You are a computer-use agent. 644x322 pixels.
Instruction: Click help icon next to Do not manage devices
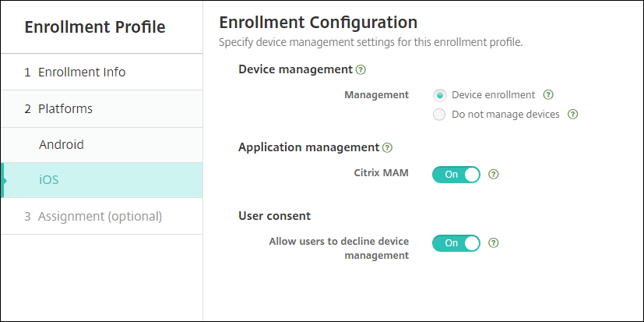(x=573, y=114)
